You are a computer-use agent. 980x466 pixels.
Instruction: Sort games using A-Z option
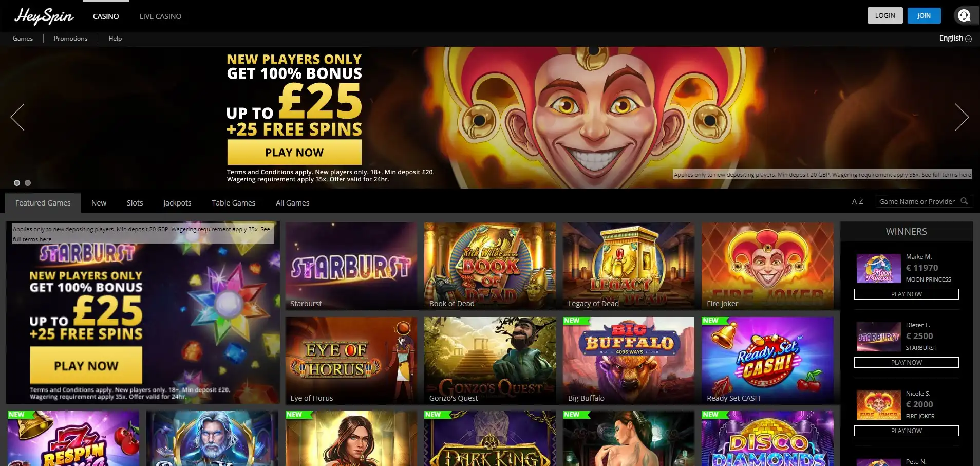tap(857, 201)
